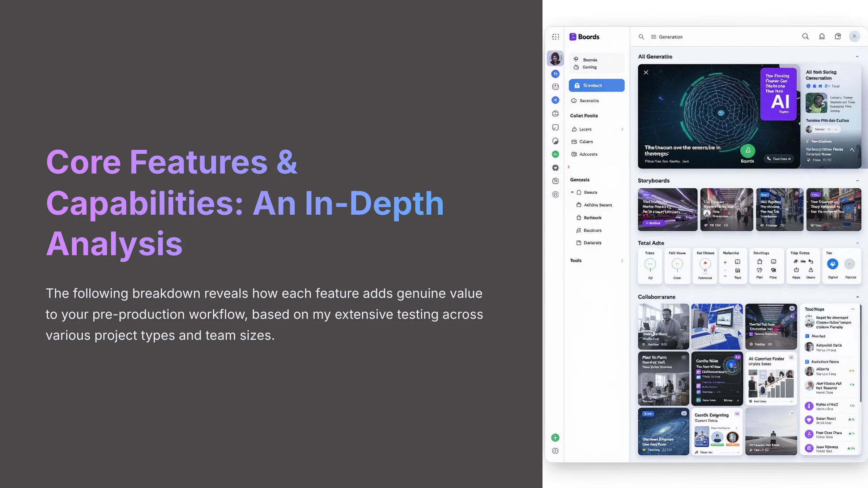
Task: Open the man-at-desk collaboration card
Action: pyautogui.click(x=663, y=326)
